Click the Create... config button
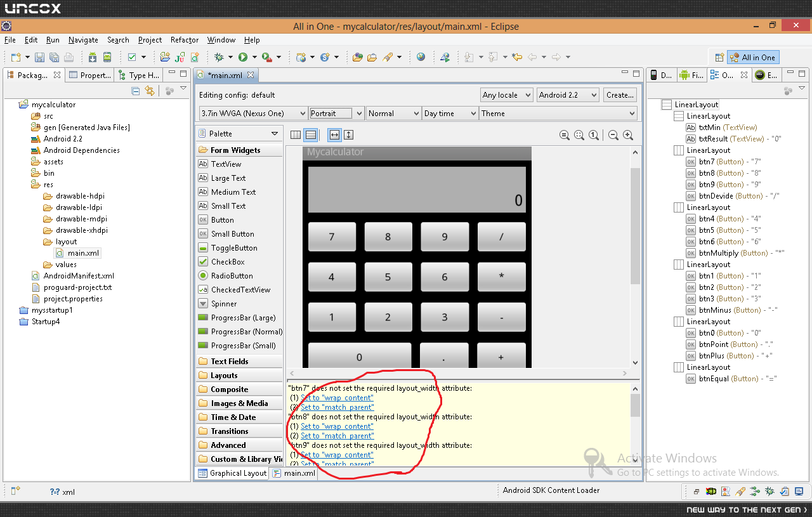Viewport: 812px width, 517px height. click(620, 95)
